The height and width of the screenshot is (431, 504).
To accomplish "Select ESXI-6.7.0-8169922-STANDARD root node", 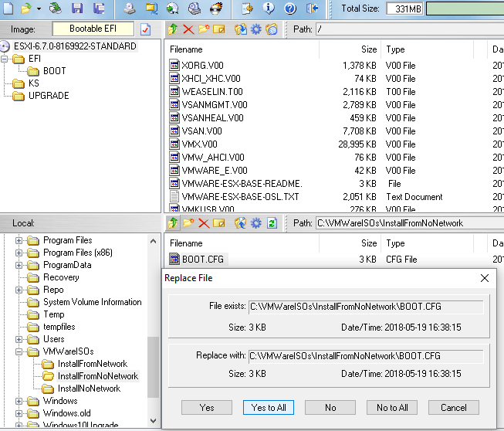I will click(75, 46).
